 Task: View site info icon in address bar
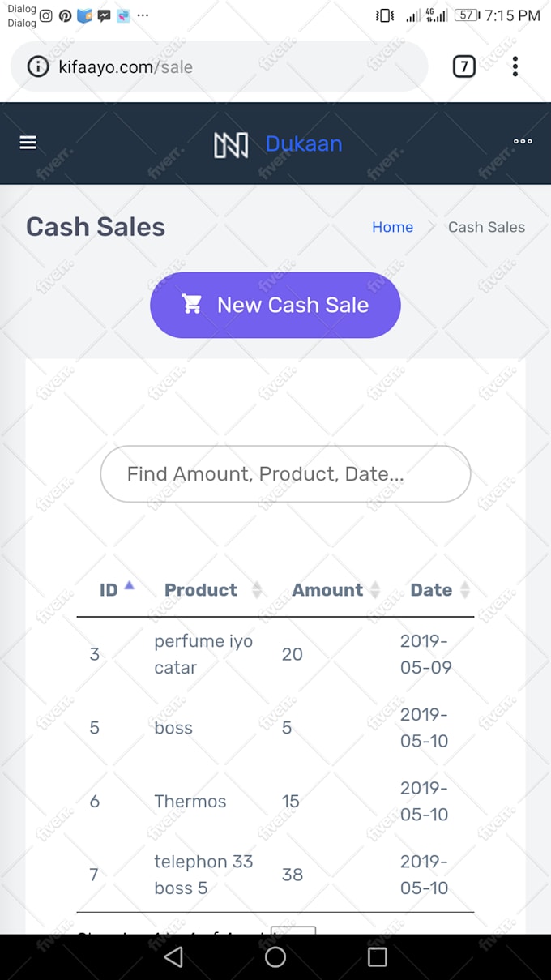[38, 66]
